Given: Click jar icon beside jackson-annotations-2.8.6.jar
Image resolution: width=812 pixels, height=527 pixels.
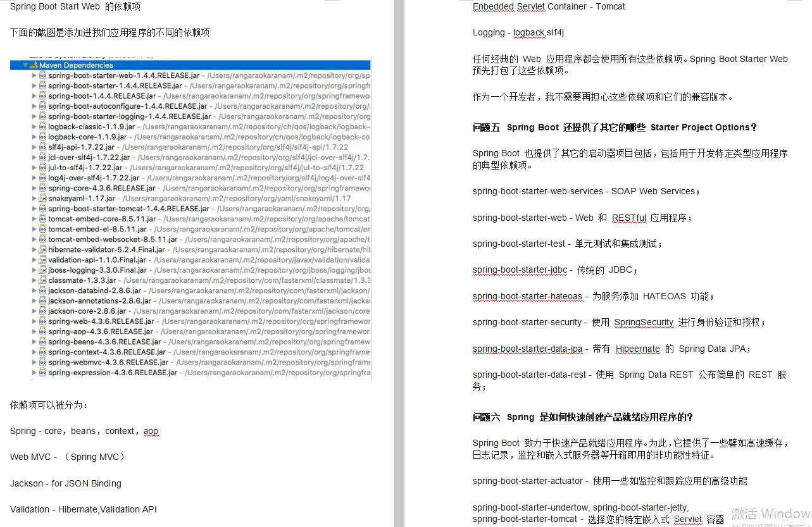Looking at the screenshot, I should 43,301.
